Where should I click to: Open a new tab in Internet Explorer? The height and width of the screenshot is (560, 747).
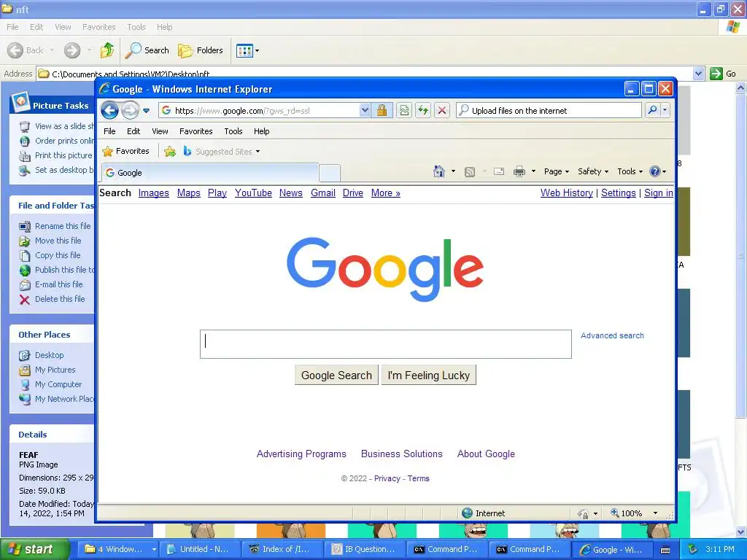[330, 174]
